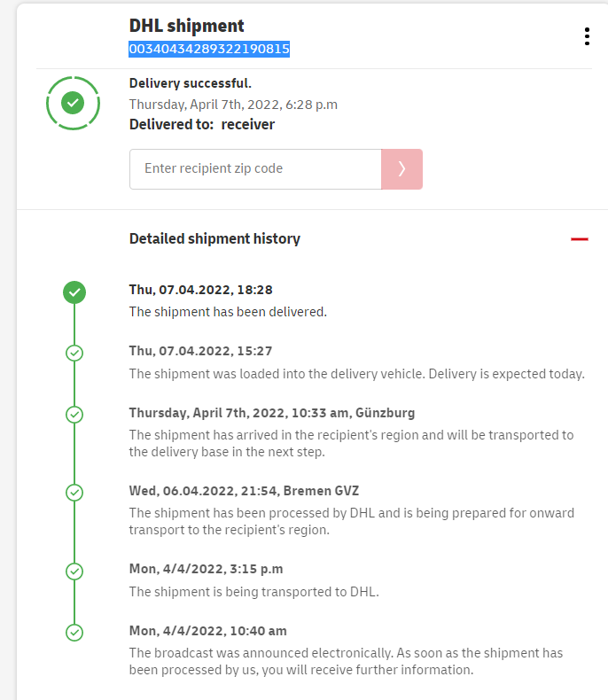Viewport: 608px width, 700px height.
Task: Open the three-dot shipment options menu
Action: pos(587,36)
